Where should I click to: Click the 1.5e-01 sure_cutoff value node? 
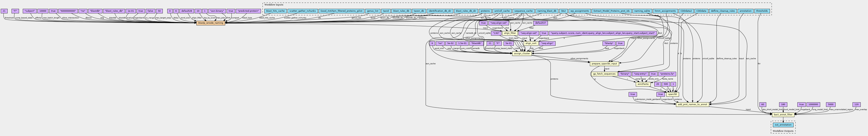click(462, 43)
